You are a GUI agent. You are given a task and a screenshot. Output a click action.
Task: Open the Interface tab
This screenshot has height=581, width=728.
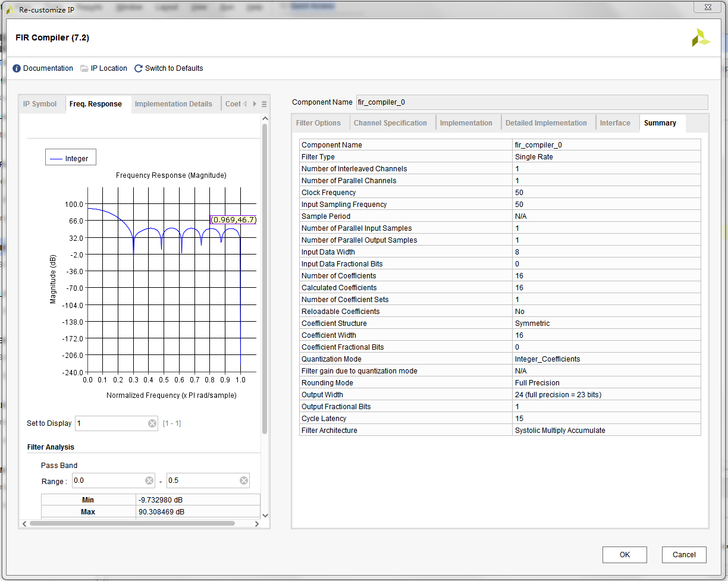coord(616,123)
